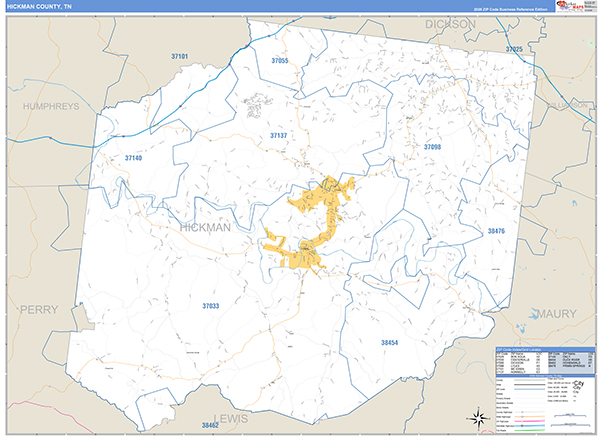Click ZIP code label 37055
This screenshot has height=436, width=600.
(280, 60)
